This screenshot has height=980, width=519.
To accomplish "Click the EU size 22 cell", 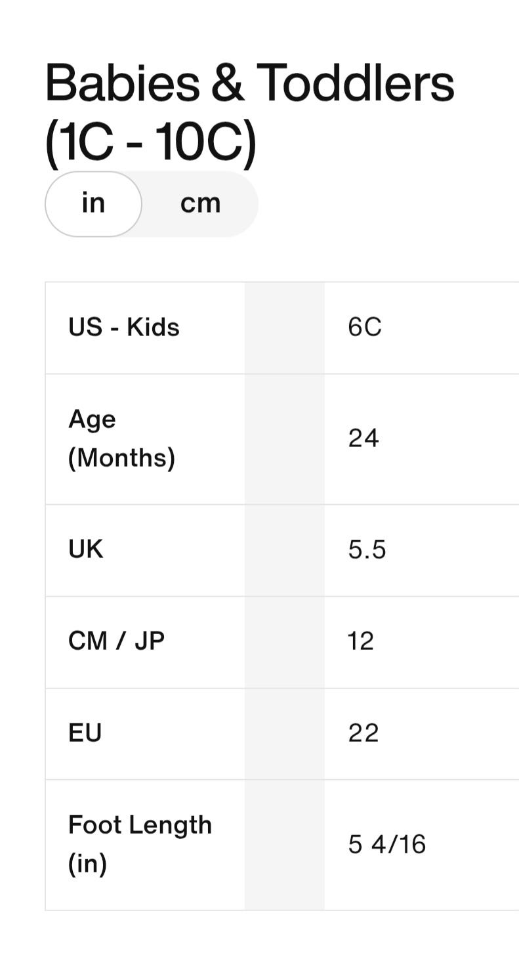I will [x=363, y=733].
